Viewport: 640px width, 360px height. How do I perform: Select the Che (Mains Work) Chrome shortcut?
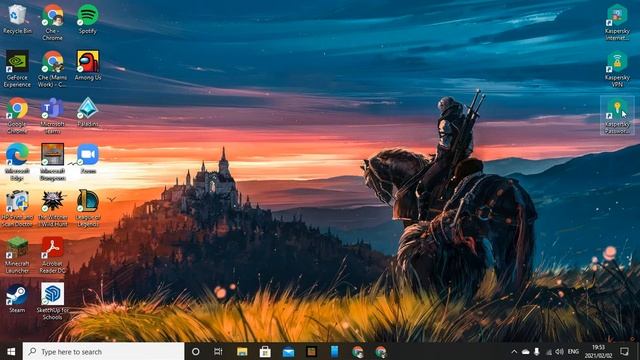coord(52,69)
